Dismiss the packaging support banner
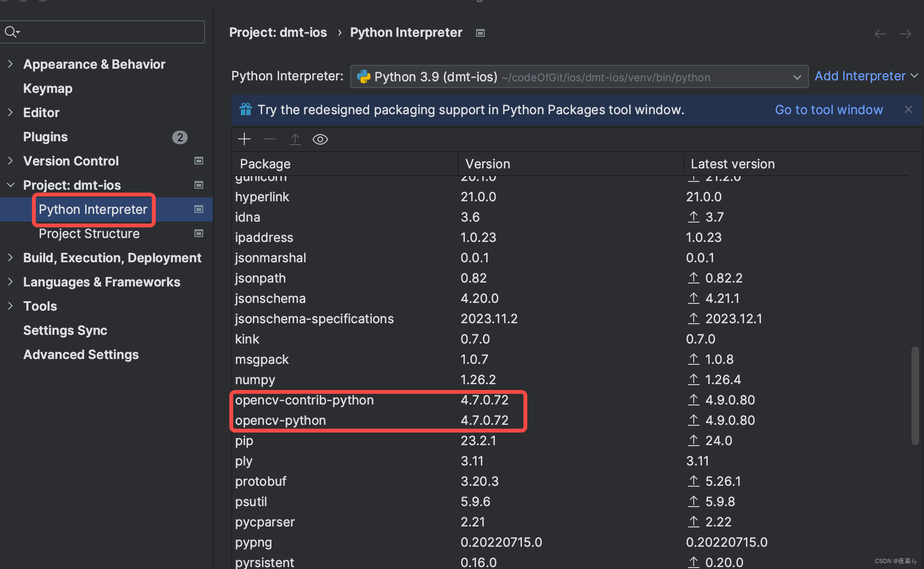Viewport: 924px width, 569px height. point(908,109)
